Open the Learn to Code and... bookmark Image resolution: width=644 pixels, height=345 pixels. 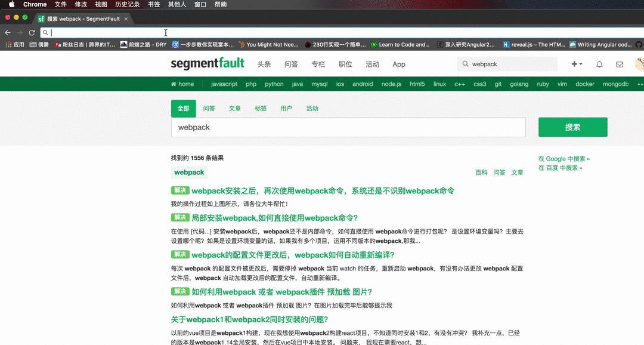pyautogui.click(x=400, y=44)
